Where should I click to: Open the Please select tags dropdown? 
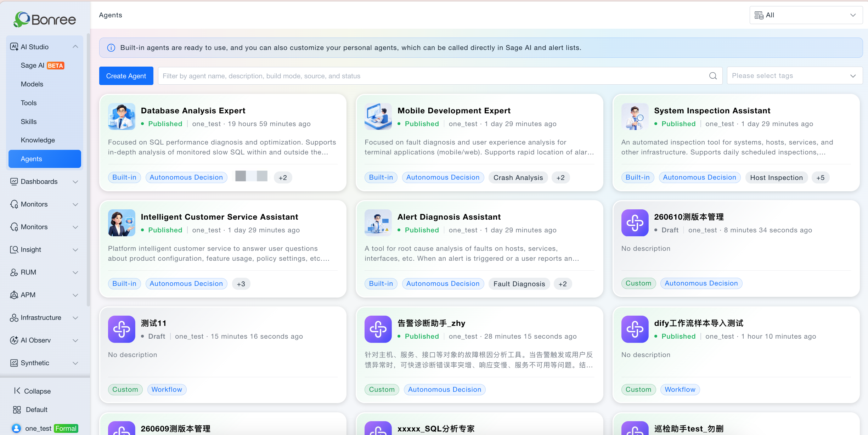point(794,76)
